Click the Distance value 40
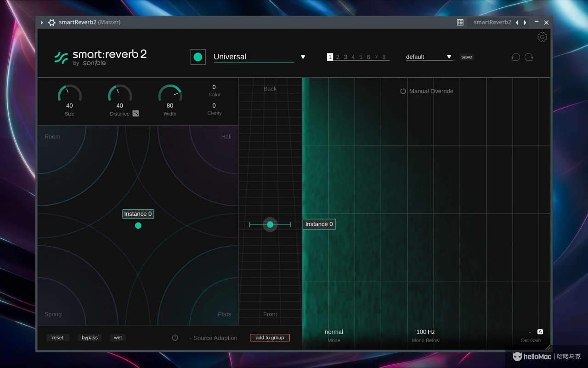This screenshot has width=588, height=368. (120, 105)
